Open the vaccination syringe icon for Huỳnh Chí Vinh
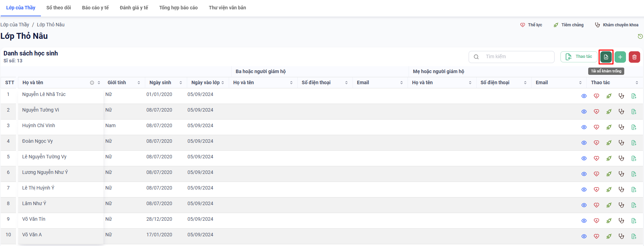Image resolution: width=644 pixels, height=246 pixels. pos(609,127)
